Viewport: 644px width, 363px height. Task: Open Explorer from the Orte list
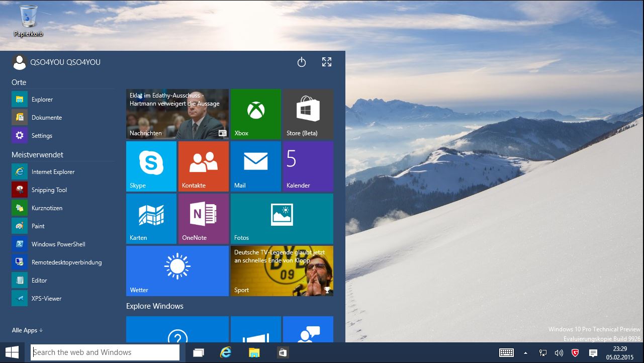(63, 100)
